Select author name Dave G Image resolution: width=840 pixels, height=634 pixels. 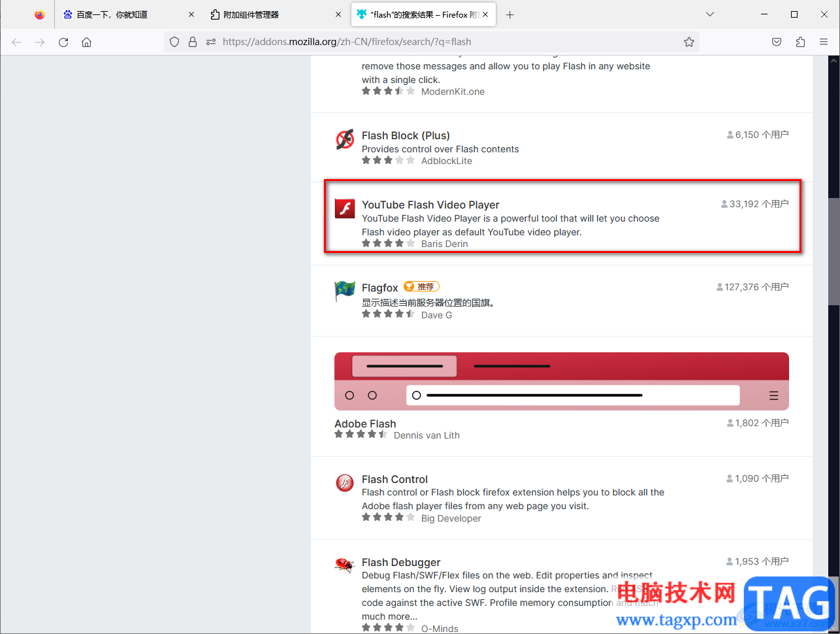click(x=436, y=315)
